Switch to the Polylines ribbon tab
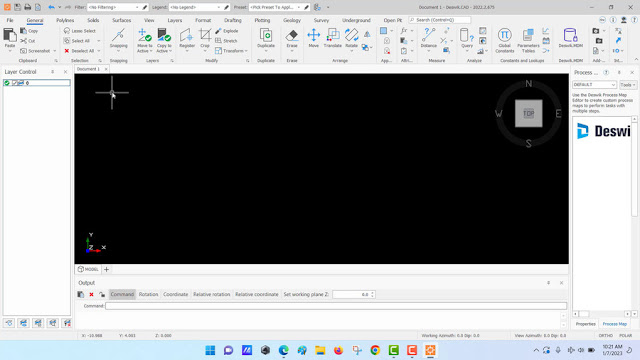The width and height of the screenshot is (640, 360). click(x=65, y=20)
